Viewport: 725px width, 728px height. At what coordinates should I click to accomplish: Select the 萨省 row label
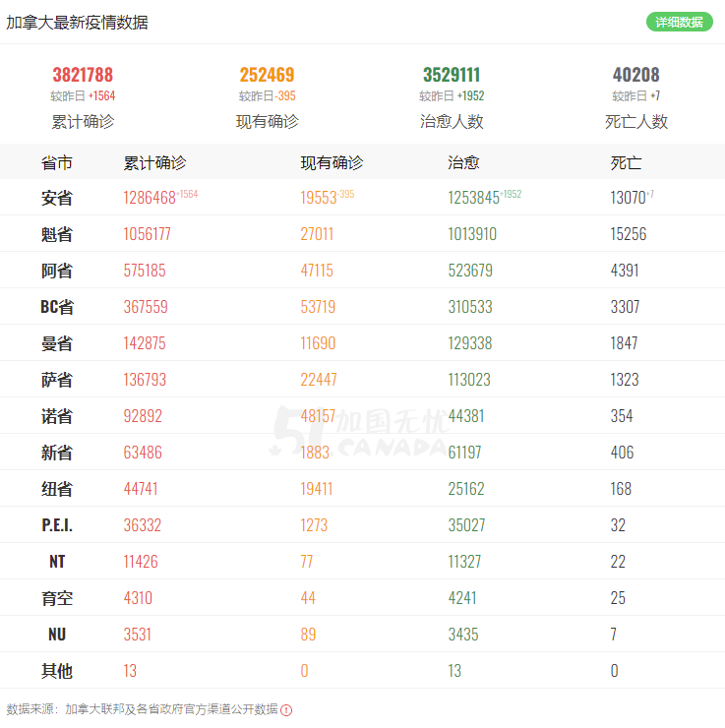[x=57, y=380]
